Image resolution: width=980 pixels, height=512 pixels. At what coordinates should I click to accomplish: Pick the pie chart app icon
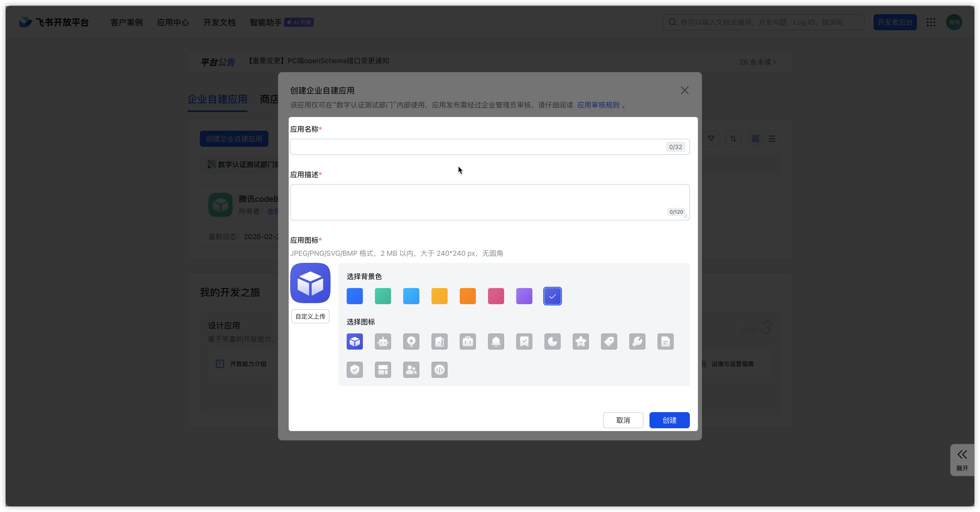point(552,342)
